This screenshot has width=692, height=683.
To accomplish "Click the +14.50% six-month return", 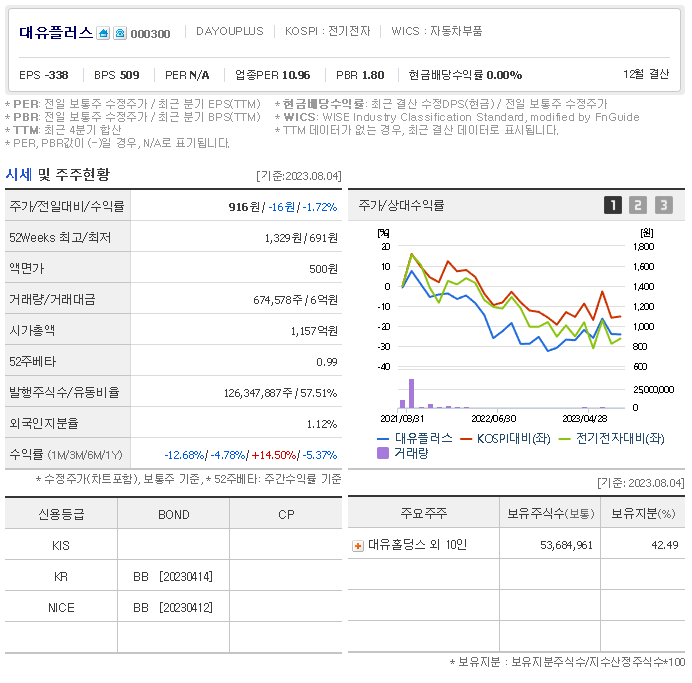I will pyautogui.click(x=274, y=455).
